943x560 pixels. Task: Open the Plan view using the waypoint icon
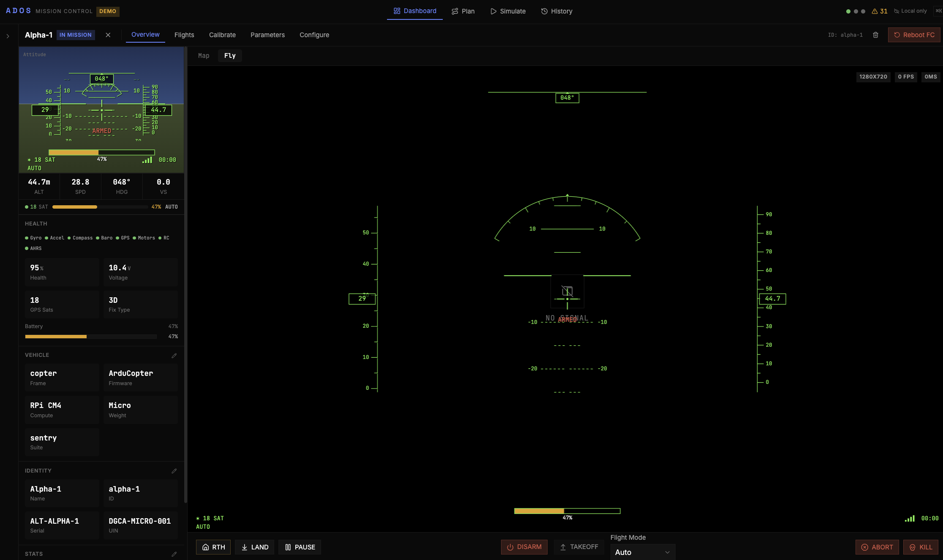tap(455, 11)
